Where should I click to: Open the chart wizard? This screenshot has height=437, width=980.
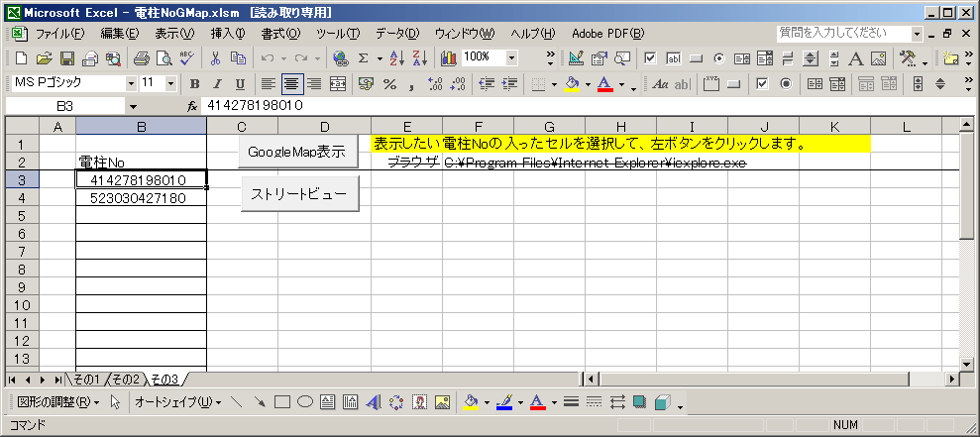tap(449, 58)
